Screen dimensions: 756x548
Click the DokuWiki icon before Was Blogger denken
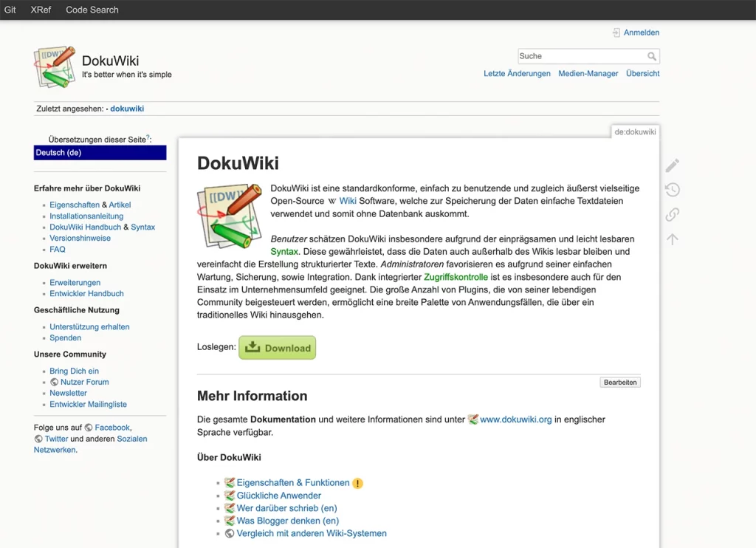coord(230,521)
